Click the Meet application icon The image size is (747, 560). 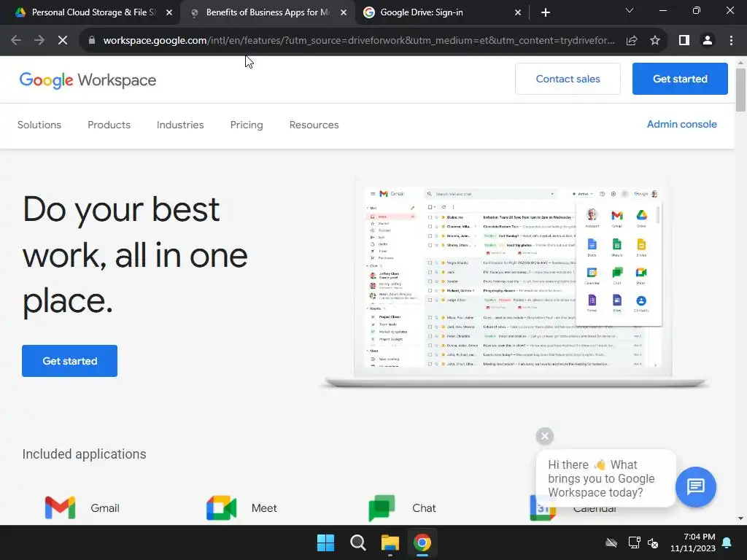(222, 507)
